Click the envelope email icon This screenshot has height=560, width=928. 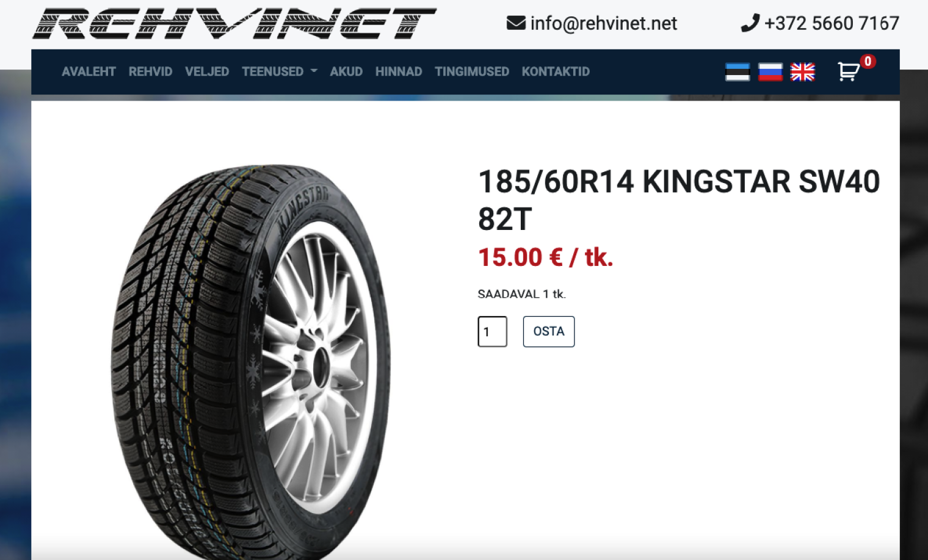516,23
